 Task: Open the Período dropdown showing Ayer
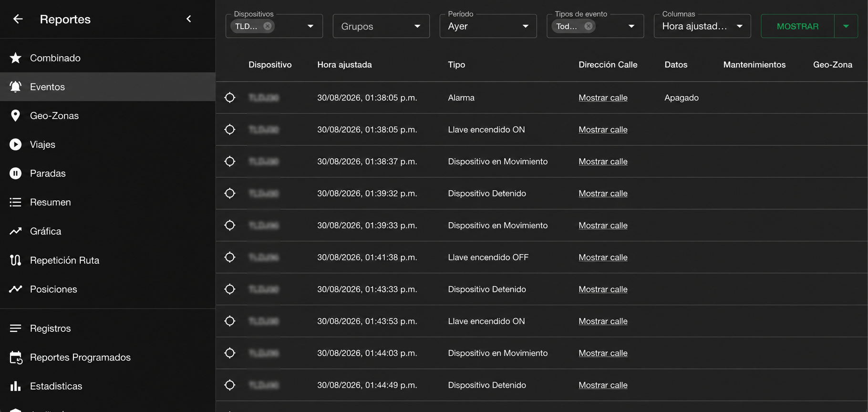coord(488,26)
